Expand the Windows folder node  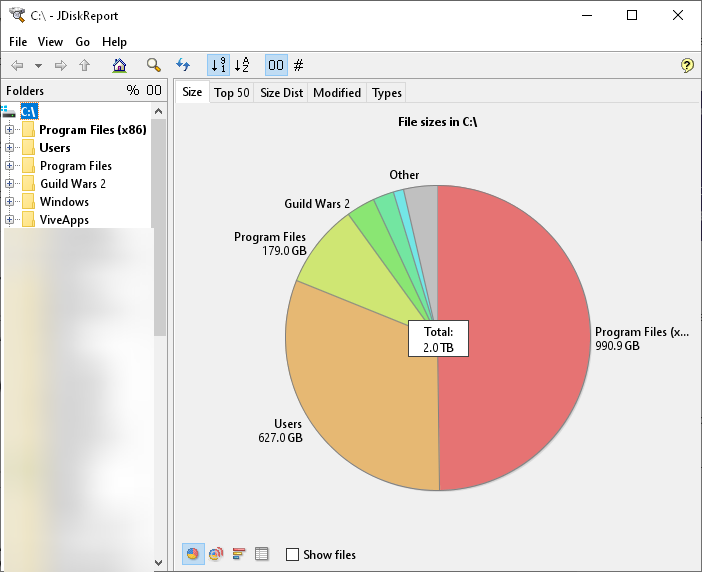9,201
